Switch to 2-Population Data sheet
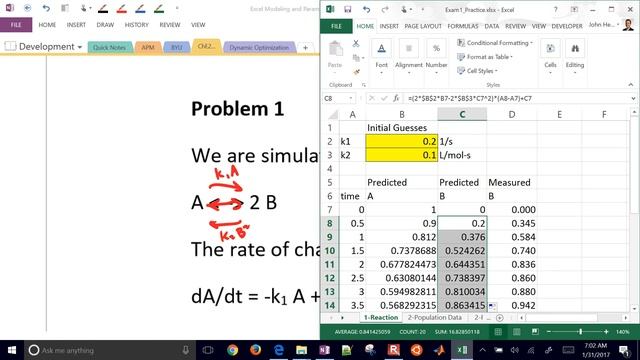This screenshot has height=360, width=640. (x=435, y=318)
